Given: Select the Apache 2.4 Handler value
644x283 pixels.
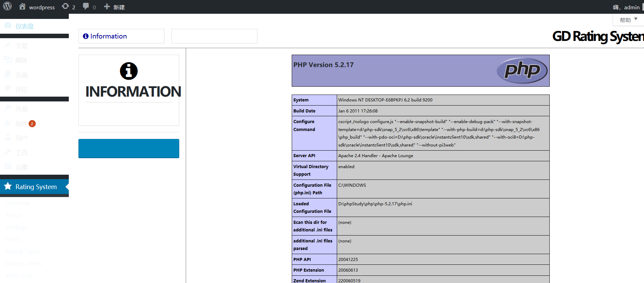Looking at the screenshot, I should coord(376,156).
